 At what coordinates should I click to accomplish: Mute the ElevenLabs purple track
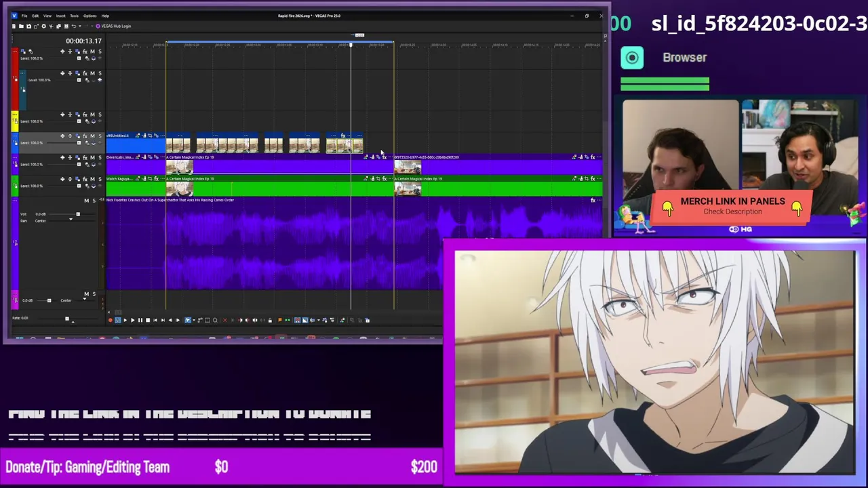[92, 158]
